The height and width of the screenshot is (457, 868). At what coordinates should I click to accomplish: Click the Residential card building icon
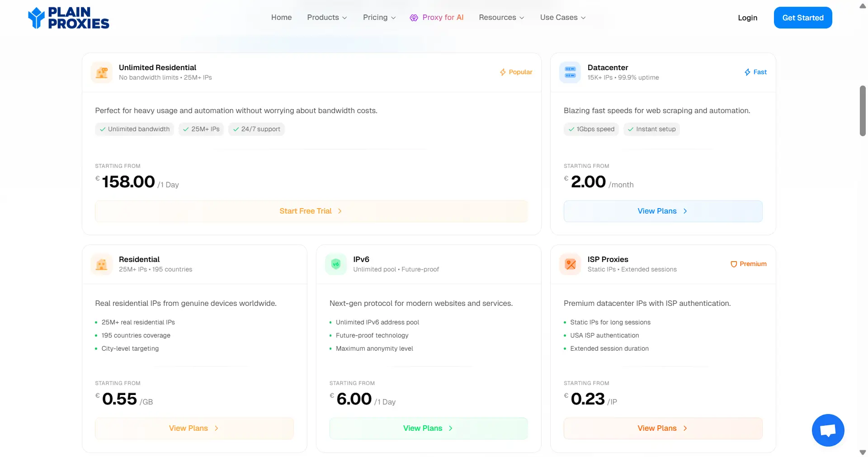coord(102,264)
